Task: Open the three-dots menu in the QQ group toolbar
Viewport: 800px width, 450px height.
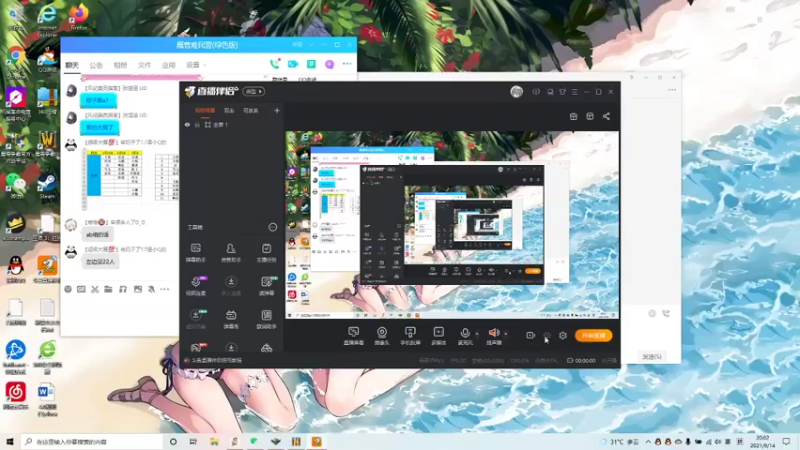Action: (x=347, y=64)
